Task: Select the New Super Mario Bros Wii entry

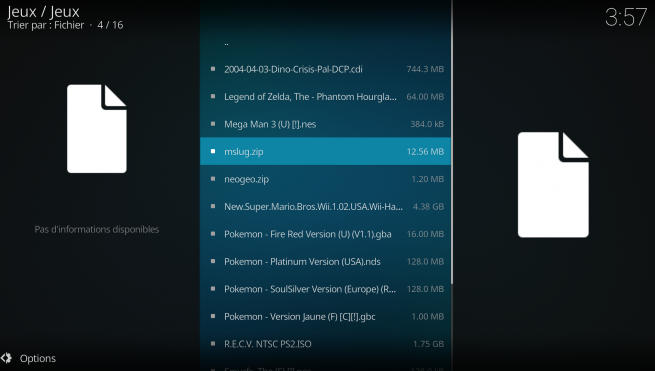Action: (x=325, y=206)
